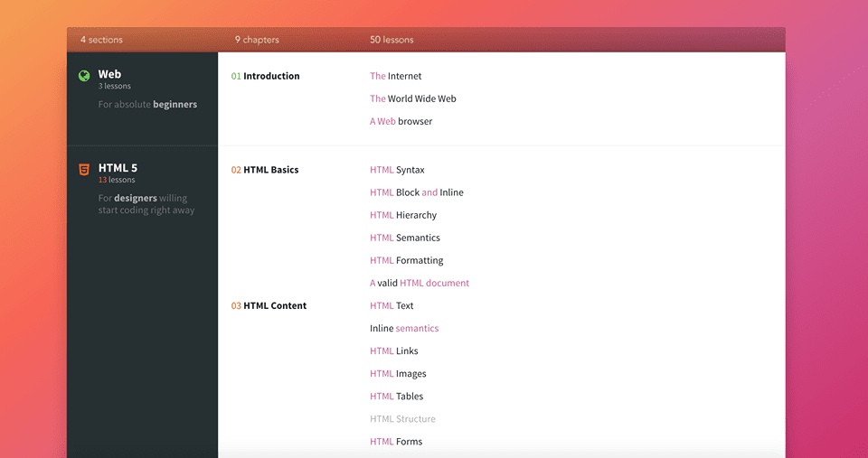868x458 pixels.
Task: Open The World Wide Web lesson
Action: point(412,98)
